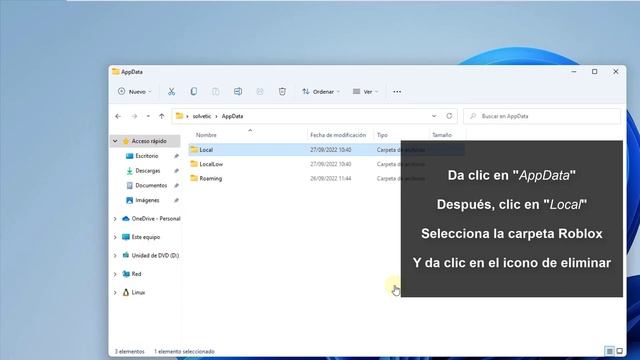Expand the address bar history dropdown
640x360 pixels.
(x=434, y=116)
